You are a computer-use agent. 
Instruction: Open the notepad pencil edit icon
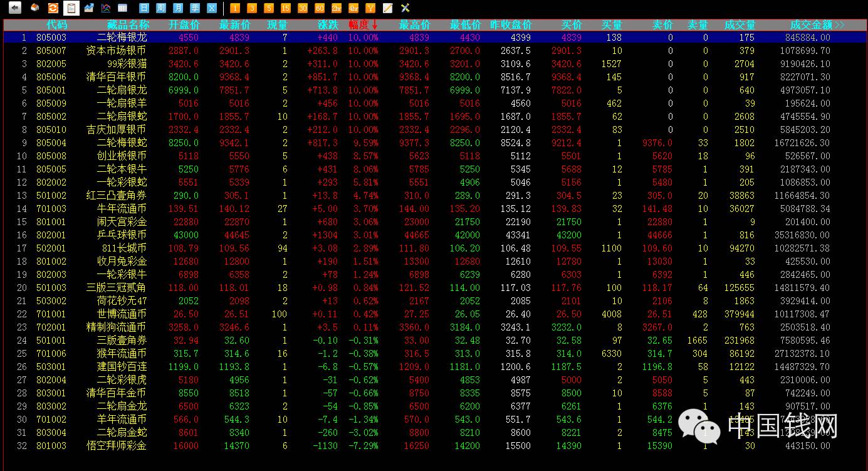coord(387,8)
